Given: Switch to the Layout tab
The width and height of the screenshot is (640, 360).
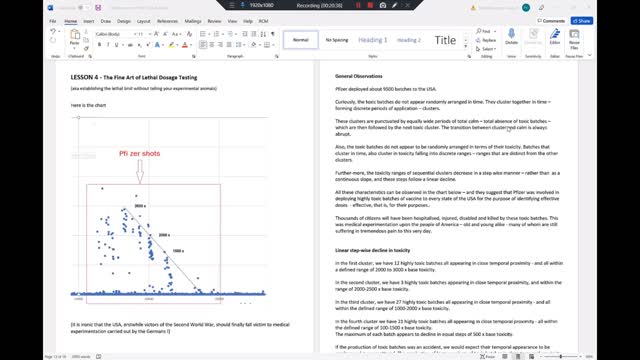Looking at the screenshot, I should pos(143,21).
